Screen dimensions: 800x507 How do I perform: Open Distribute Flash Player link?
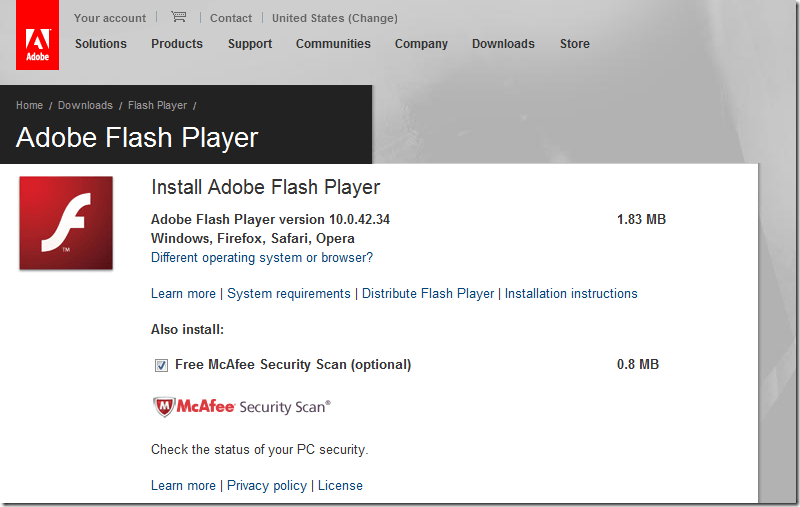click(x=428, y=294)
